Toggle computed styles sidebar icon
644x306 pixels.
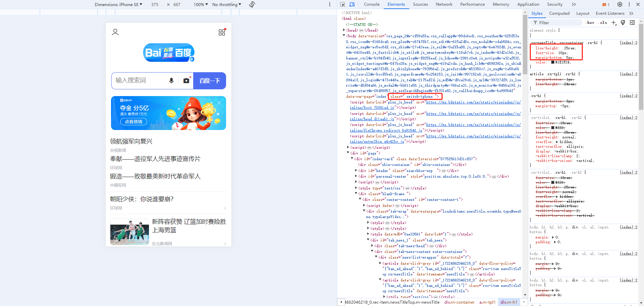point(632,23)
